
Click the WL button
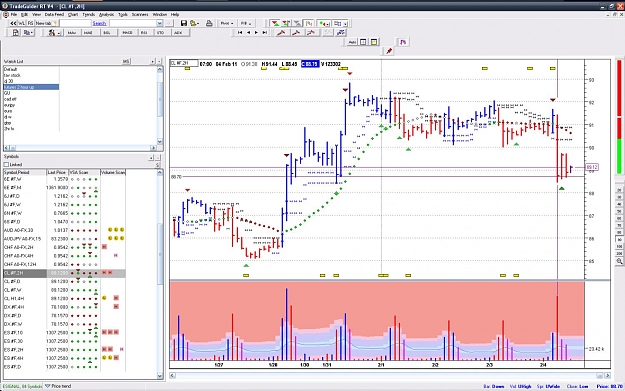click(x=22, y=24)
